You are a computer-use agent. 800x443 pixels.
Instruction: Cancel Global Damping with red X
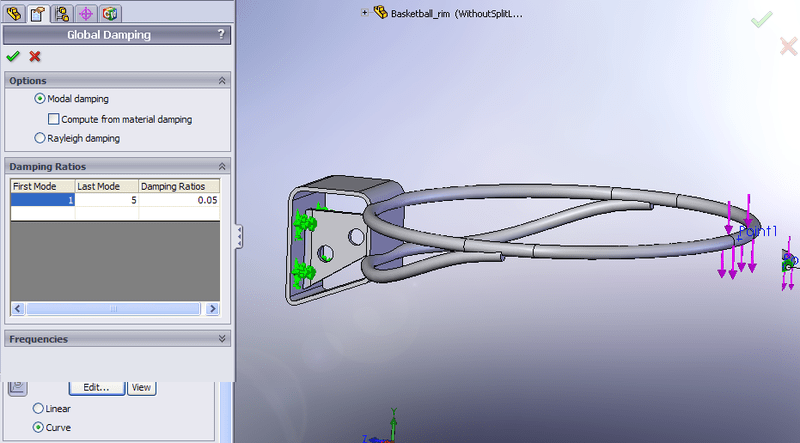coord(35,57)
